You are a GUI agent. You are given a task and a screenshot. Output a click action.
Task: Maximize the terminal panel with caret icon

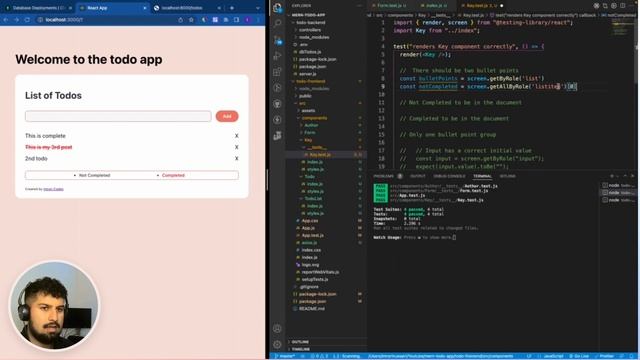click(625, 176)
